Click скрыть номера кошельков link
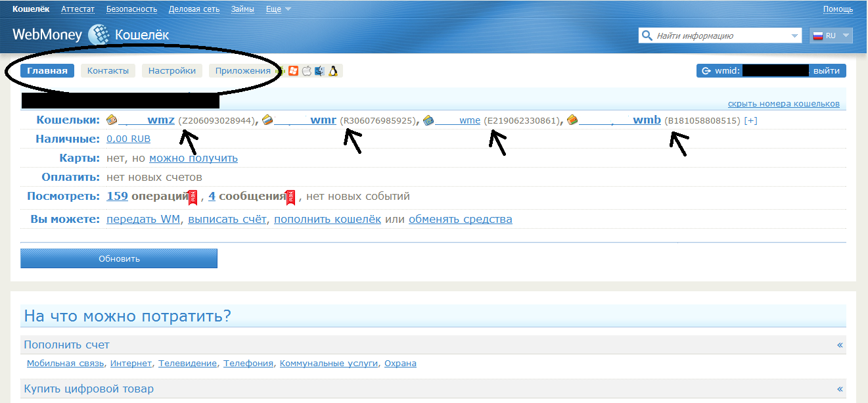 784,104
